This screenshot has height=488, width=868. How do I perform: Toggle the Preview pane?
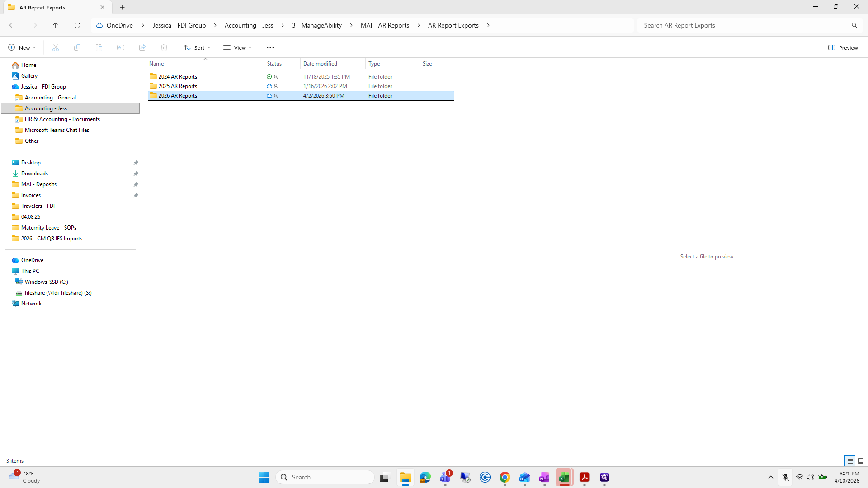click(843, 47)
